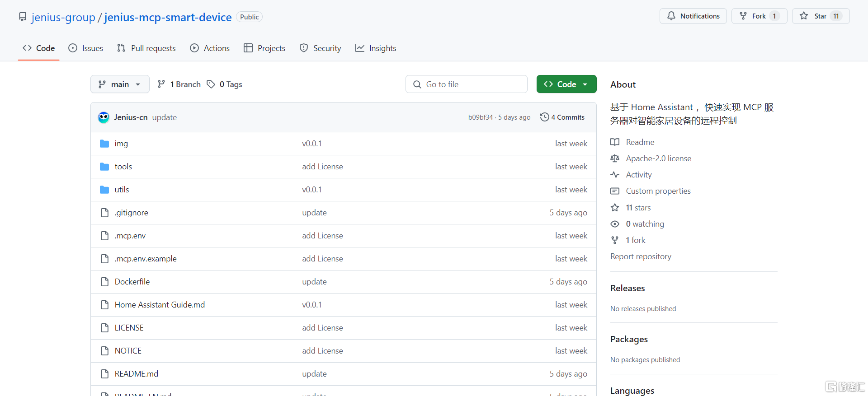Click the history clock icon beside 4 Commits
The image size is (868, 396).
tap(544, 117)
